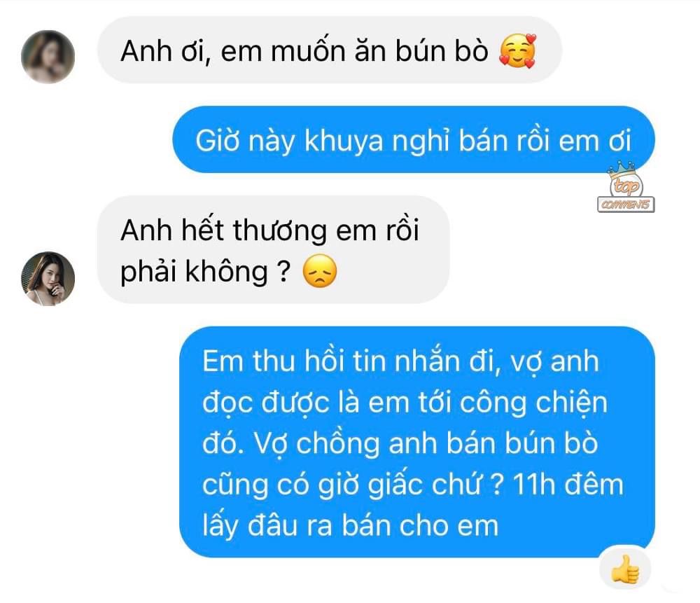This screenshot has width=700, height=603.
Task: Click the 'COMMENTS' banner of the watermark
Action: coord(626,205)
